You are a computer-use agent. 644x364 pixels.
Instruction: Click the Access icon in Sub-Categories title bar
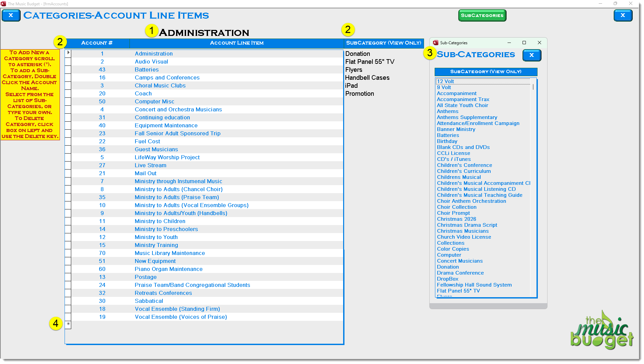click(x=435, y=43)
